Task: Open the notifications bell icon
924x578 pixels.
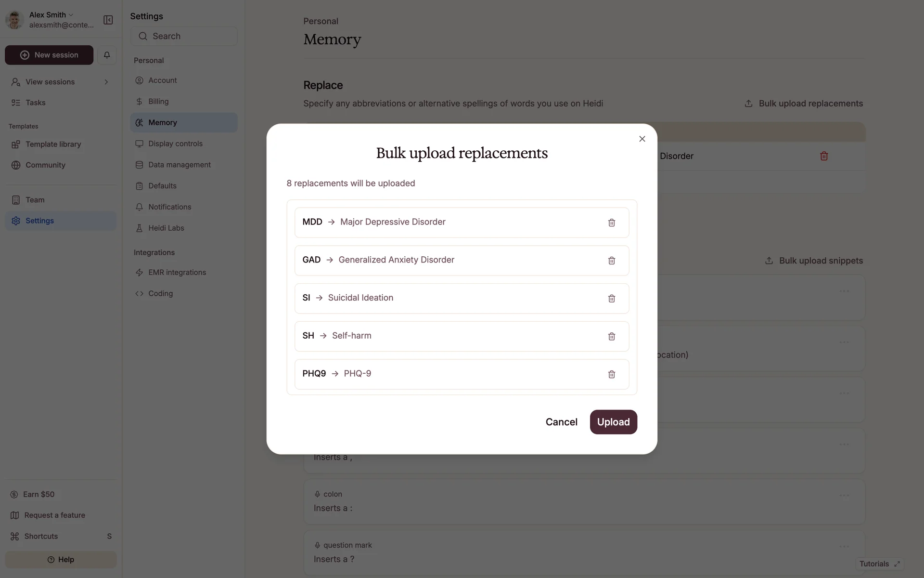Action: (107, 55)
